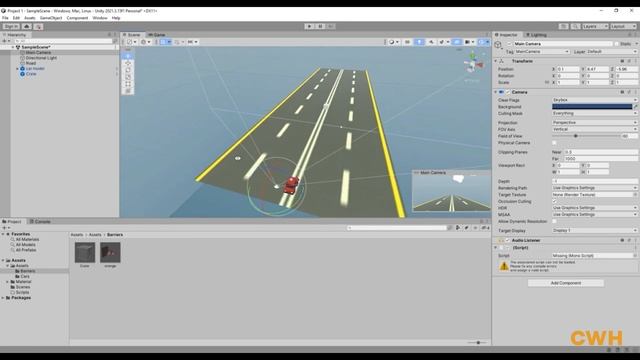
Task: Toggle Scene audio icon
Action: click(x=431, y=42)
